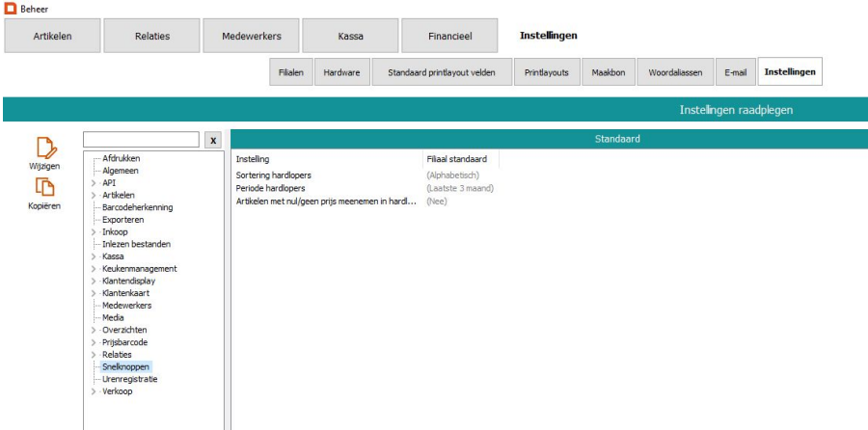Clear the search box with X button
The image size is (868, 430).
pos(213,141)
